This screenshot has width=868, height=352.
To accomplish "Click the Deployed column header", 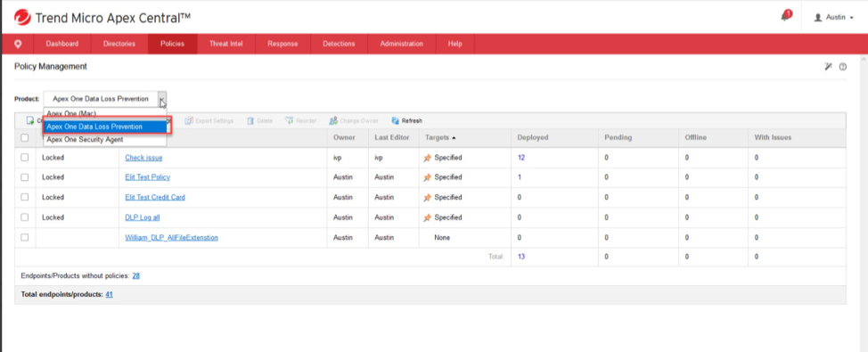I will [x=533, y=138].
